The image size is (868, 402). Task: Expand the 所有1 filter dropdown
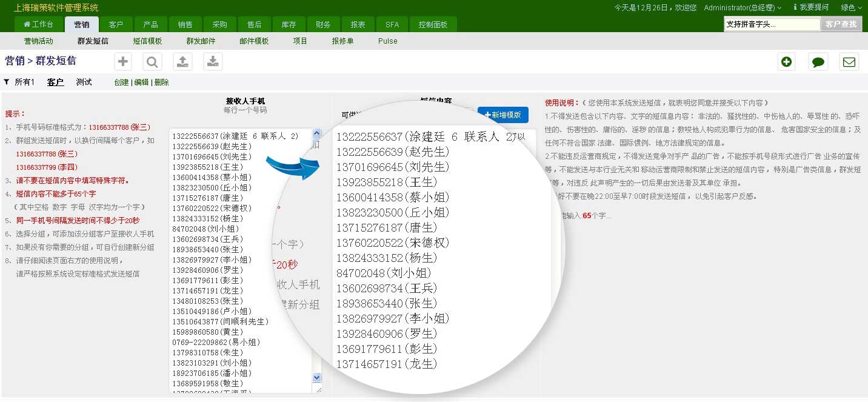point(19,82)
